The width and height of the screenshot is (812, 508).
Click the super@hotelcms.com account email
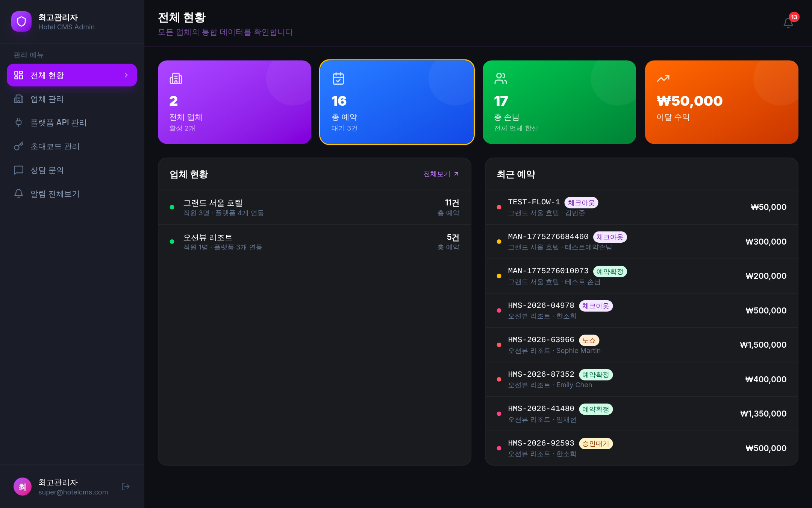point(73,492)
